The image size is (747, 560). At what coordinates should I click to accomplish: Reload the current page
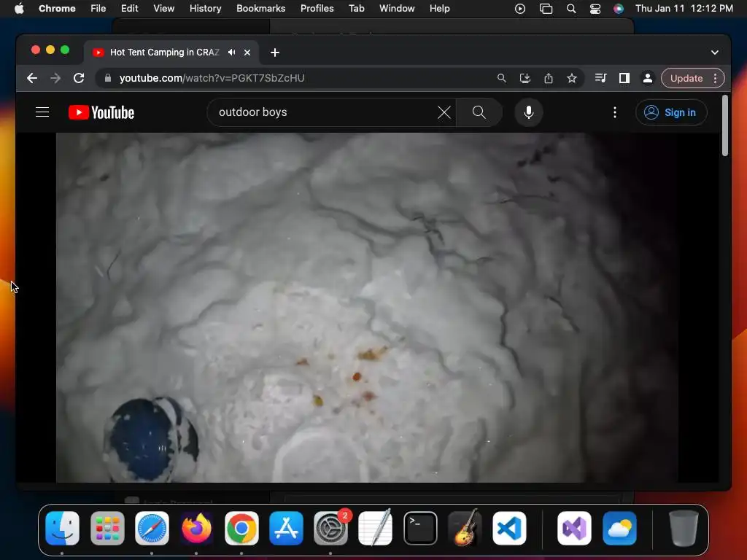(79, 78)
